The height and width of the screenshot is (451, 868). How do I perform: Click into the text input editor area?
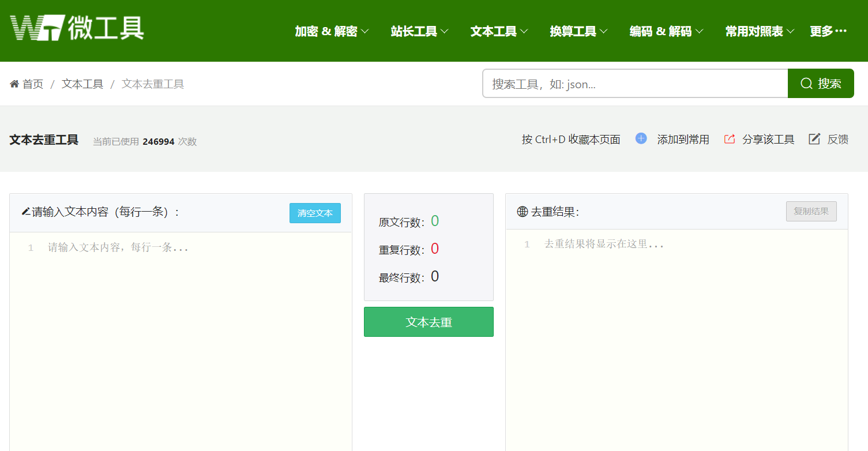coord(181,341)
